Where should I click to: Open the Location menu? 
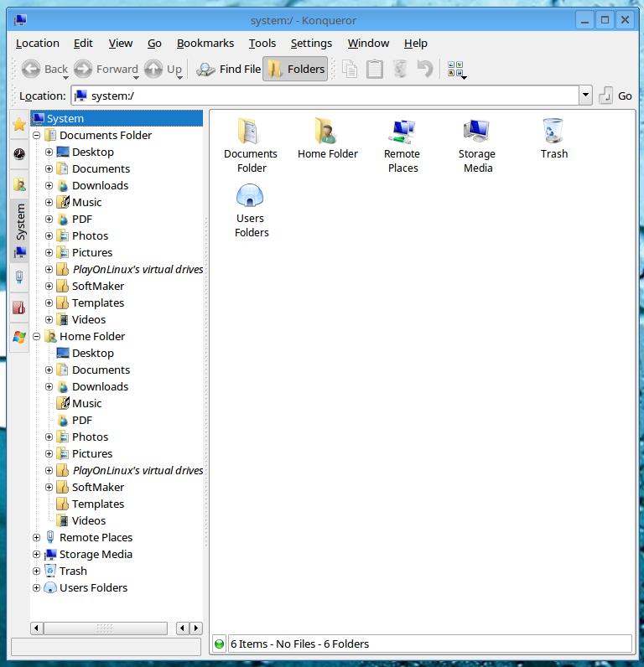click(x=38, y=43)
